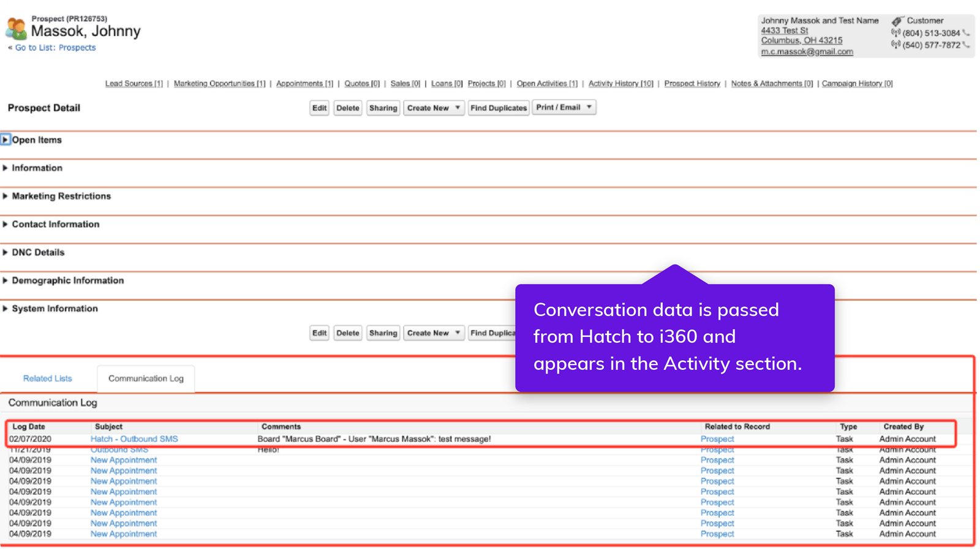Switch to the Related Lists tab
Screen dimensions: 980x558
(x=47, y=379)
